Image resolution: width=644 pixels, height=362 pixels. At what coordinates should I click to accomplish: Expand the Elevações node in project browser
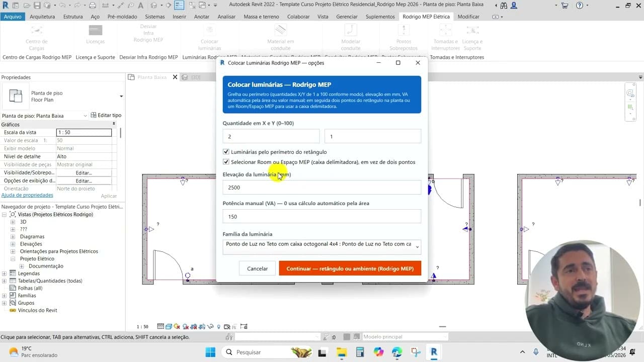click(x=13, y=244)
